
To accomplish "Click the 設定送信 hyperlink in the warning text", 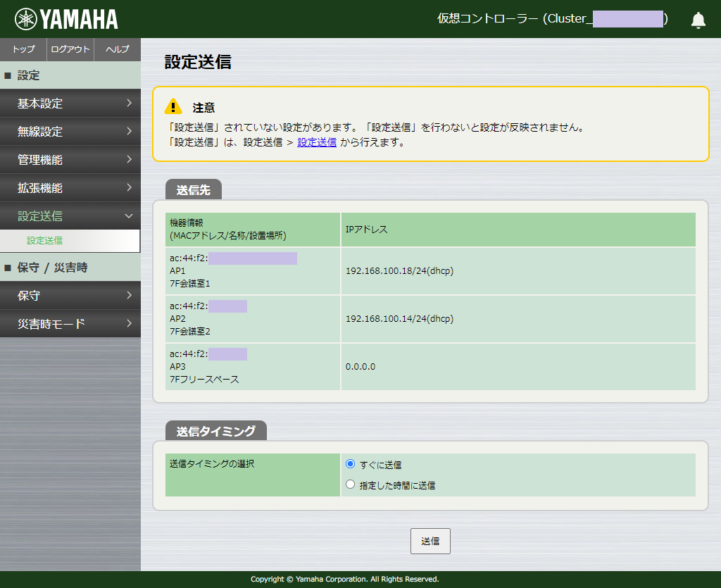I will click(316, 142).
